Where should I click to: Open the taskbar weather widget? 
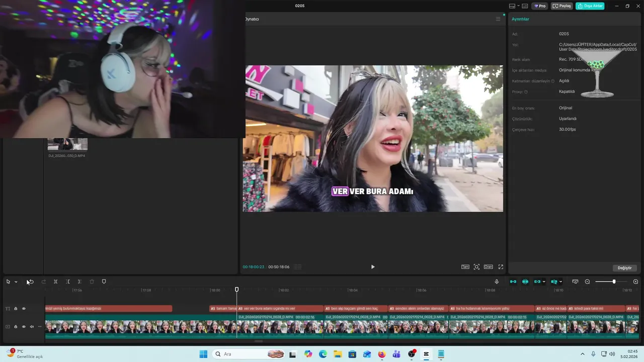point(24,354)
